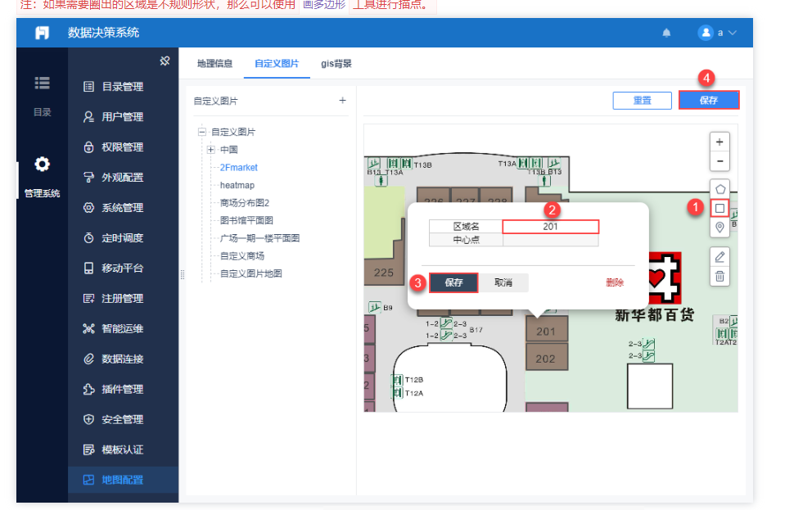This screenshot has height=510, width=812.
Task: Zoom out the map with minus
Action: click(x=720, y=161)
